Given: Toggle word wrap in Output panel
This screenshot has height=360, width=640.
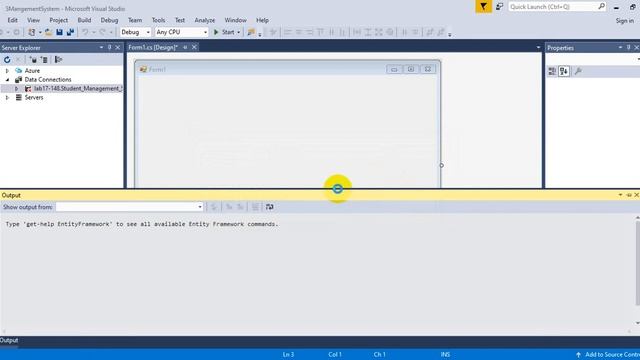Looking at the screenshot, I should (269, 207).
